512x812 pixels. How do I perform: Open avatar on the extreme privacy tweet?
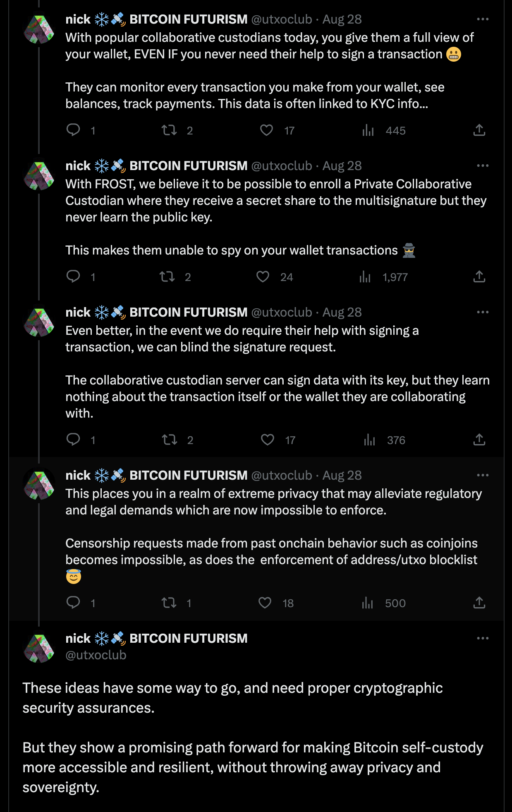pyautogui.click(x=39, y=484)
